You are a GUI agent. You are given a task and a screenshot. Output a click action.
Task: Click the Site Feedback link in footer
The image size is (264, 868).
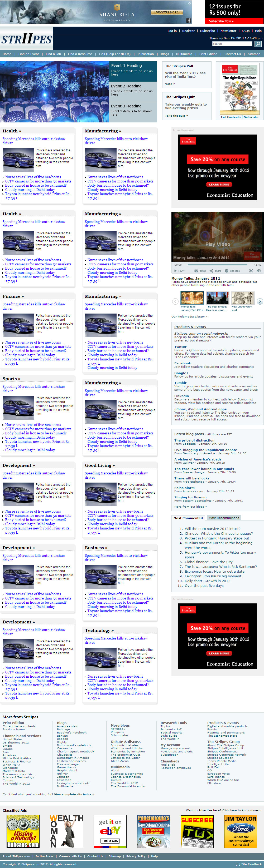pyautogui.click(x=249, y=864)
